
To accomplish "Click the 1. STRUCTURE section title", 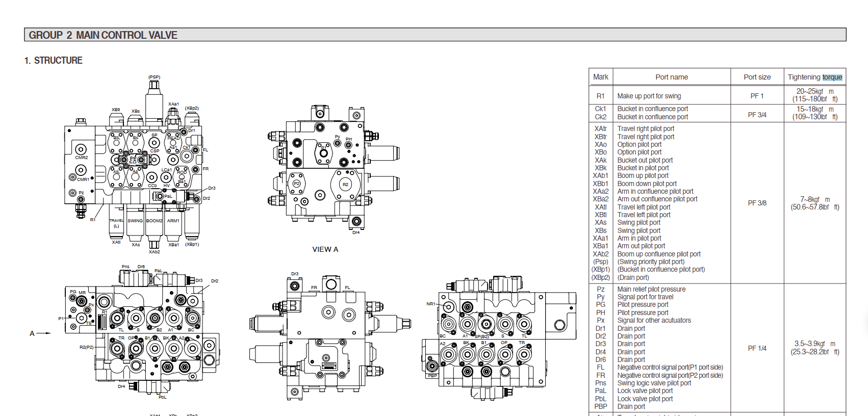I will point(54,61).
